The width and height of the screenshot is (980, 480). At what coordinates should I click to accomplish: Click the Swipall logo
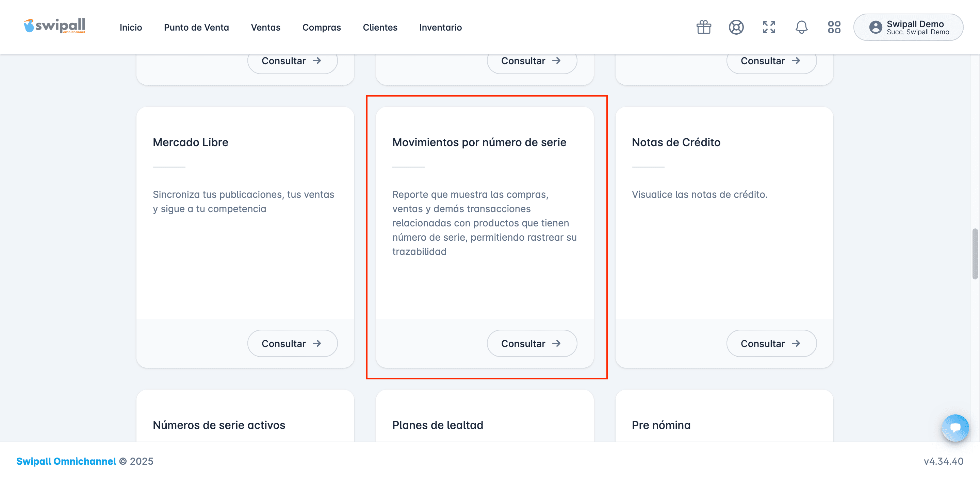tap(54, 26)
